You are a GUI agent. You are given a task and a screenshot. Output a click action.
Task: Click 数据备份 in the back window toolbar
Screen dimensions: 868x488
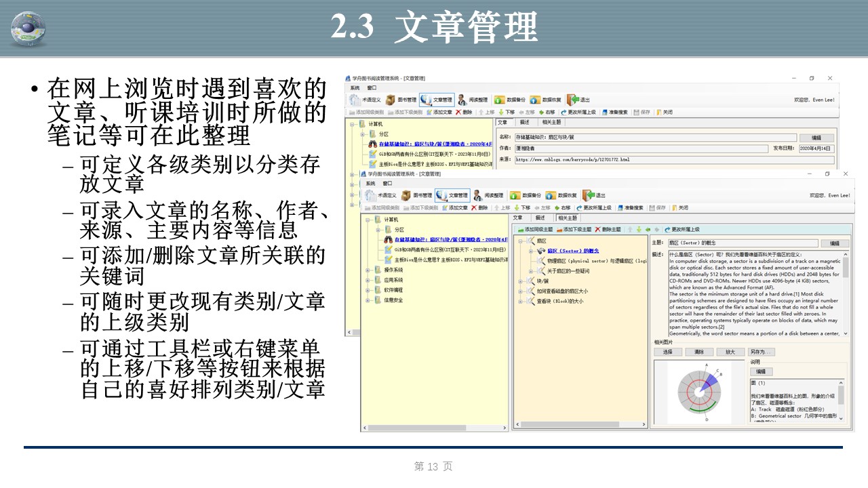(x=509, y=100)
